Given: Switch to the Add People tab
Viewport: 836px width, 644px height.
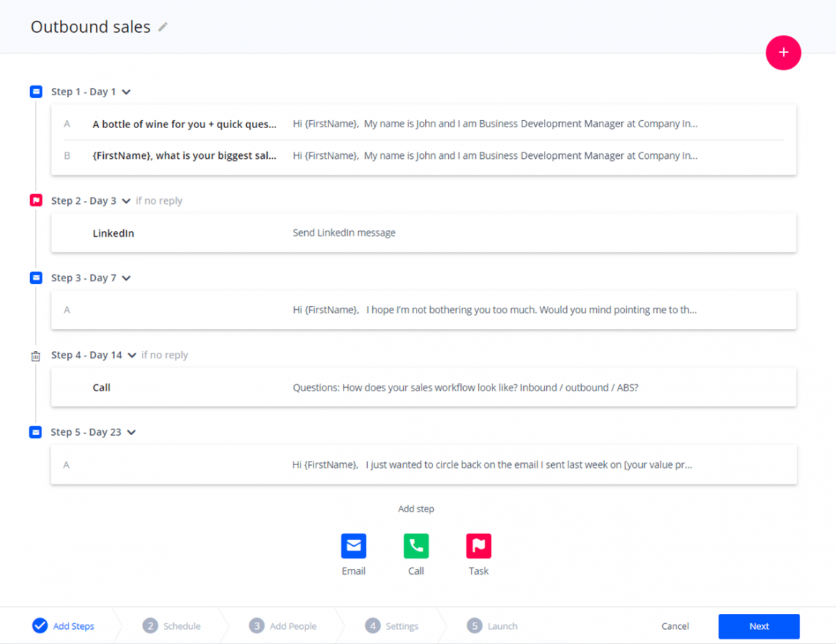Looking at the screenshot, I should click(283, 626).
